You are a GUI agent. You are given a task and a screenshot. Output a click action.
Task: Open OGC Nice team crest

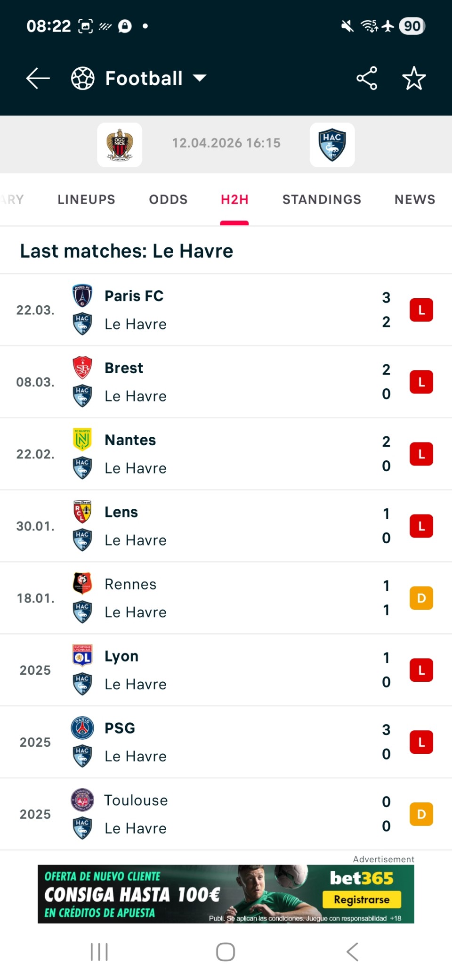(x=120, y=145)
